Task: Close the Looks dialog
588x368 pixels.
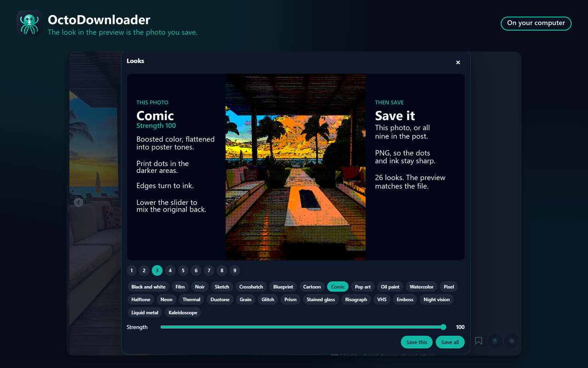Action: click(x=458, y=63)
